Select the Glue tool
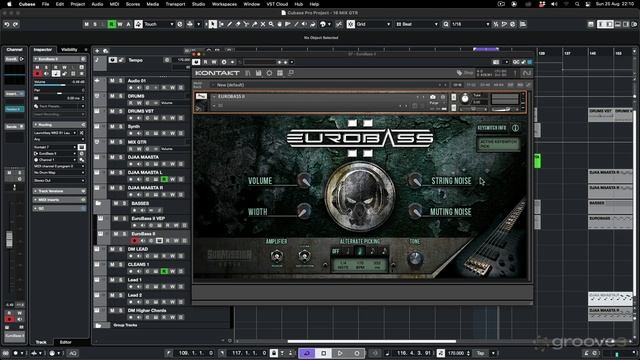640x360 pixels. coord(255,24)
